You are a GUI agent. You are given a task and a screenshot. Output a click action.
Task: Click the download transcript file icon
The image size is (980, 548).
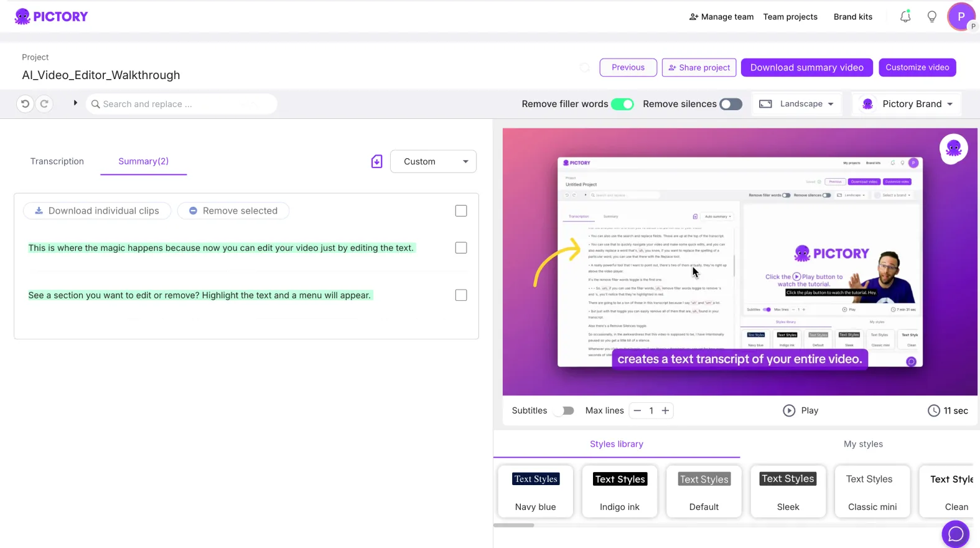376,162
